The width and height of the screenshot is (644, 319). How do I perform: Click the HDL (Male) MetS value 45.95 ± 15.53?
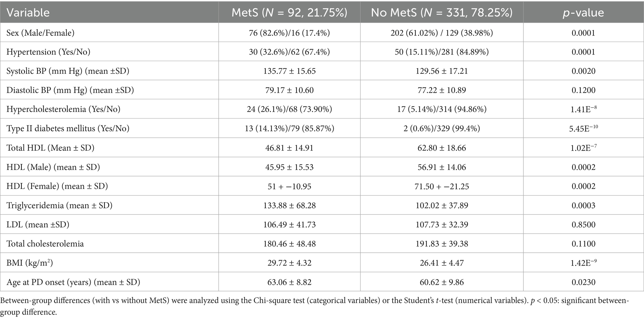(x=289, y=167)
